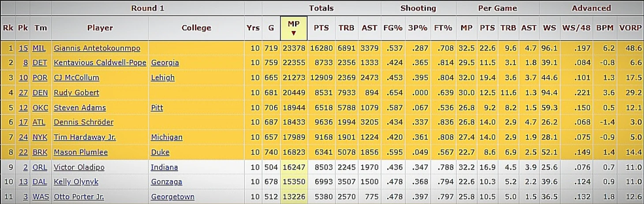Visit the Georgia college link
Screen dimensions: 644x204
coord(165,63)
